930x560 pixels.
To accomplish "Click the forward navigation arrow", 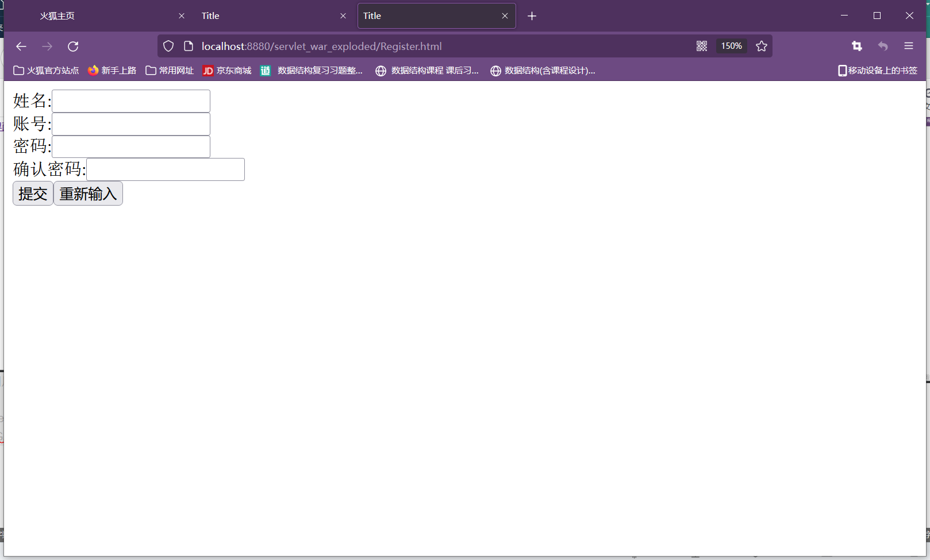I will [x=47, y=47].
